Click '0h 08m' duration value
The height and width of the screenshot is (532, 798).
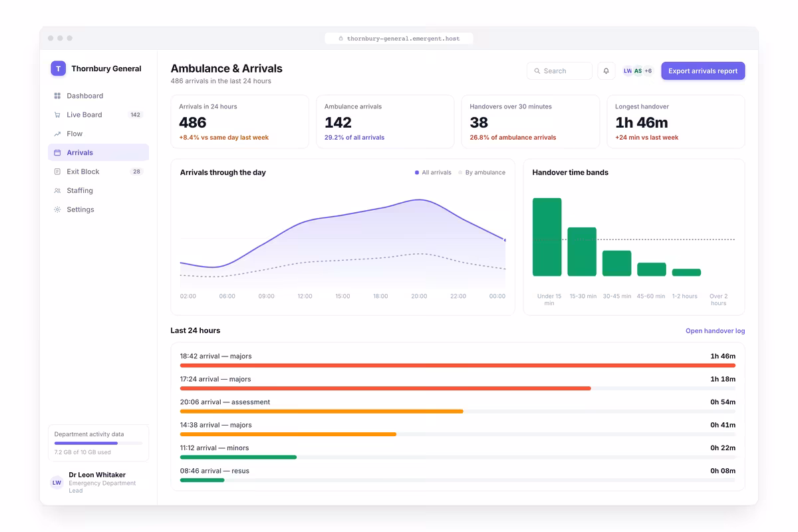pyautogui.click(x=723, y=471)
